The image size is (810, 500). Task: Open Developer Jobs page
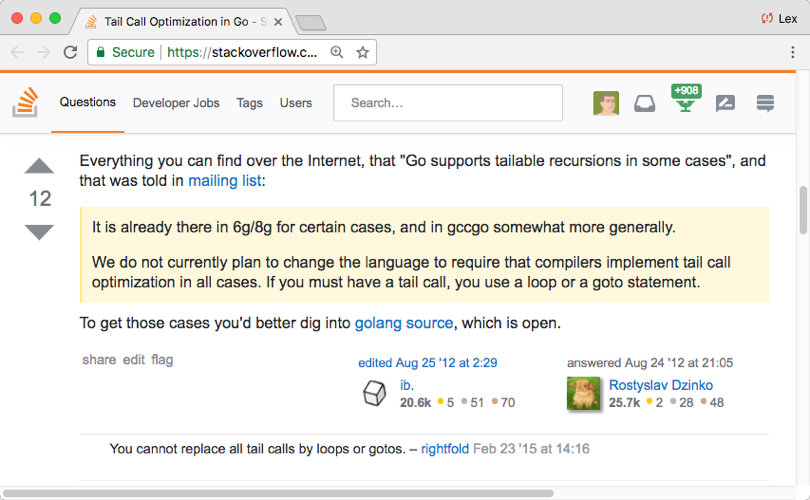click(176, 103)
